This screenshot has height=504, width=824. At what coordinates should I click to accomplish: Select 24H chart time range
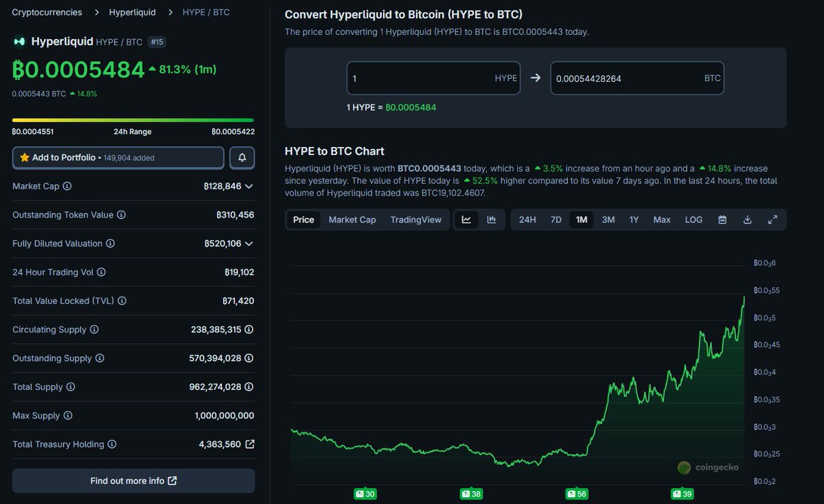click(x=527, y=220)
